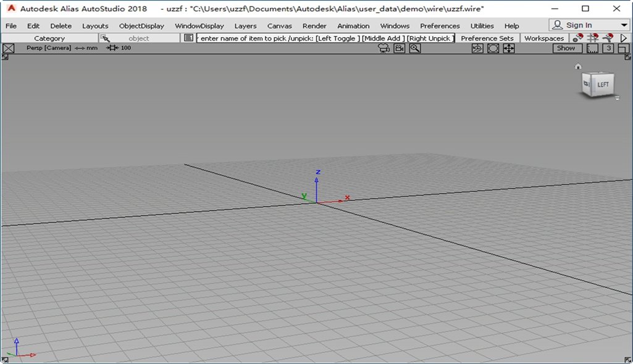Select the zoom magnifier icon
The width and height of the screenshot is (633, 364).
(x=415, y=48)
